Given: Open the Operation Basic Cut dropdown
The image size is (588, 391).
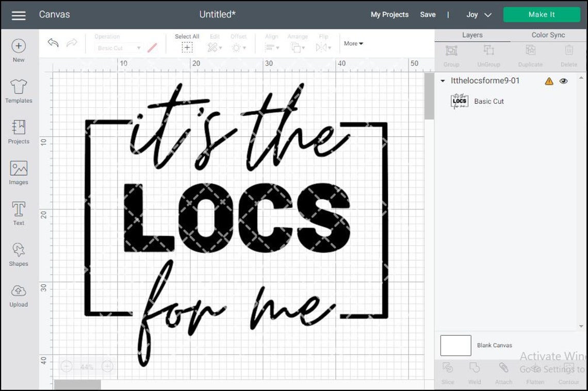Looking at the screenshot, I should pos(119,48).
